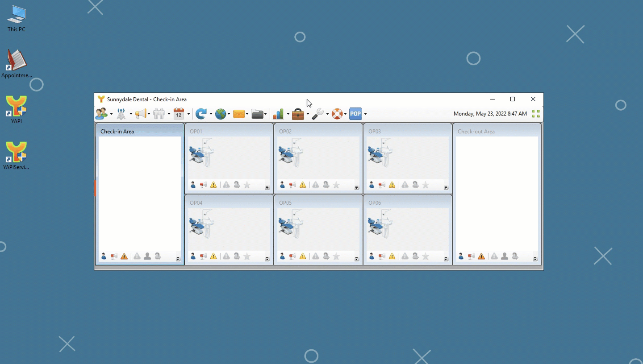This screenshot has width=643, height=364.
Task: Open the orange envelope mail icon
Action: tap(239, 114)
